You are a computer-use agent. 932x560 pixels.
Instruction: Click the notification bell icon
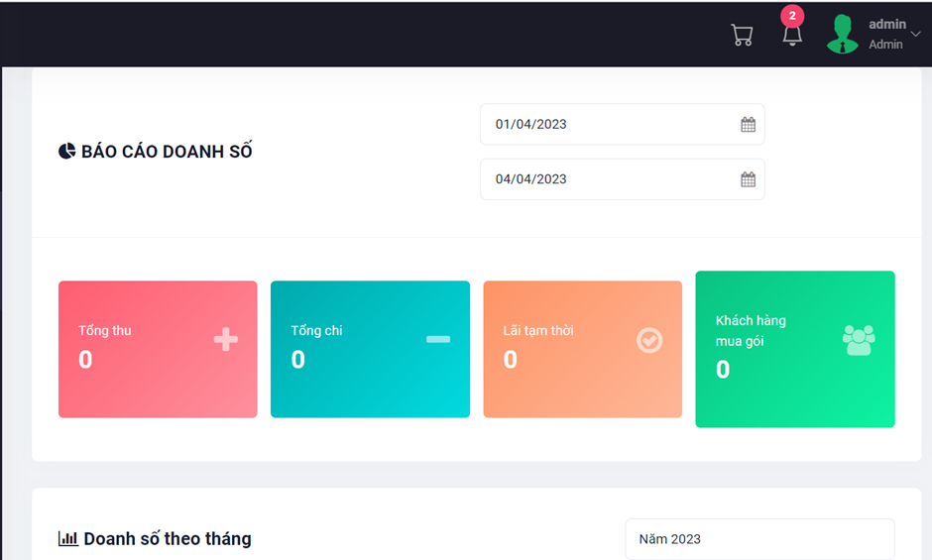791,37
